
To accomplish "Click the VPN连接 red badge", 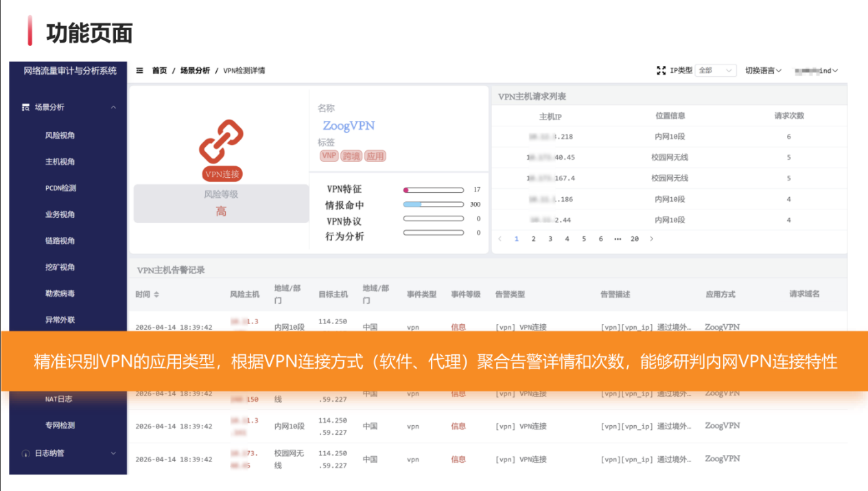I will click(x=222, y=174).
